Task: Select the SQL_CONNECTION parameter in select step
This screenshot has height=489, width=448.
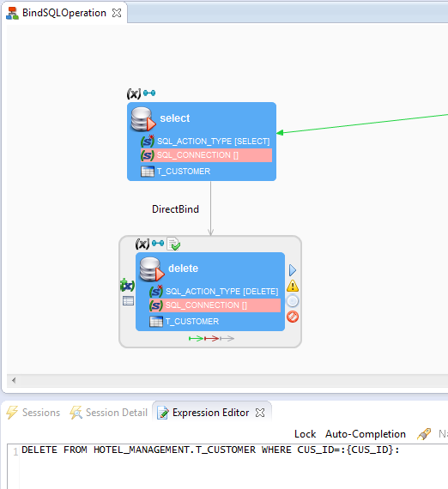Action: 206,155
